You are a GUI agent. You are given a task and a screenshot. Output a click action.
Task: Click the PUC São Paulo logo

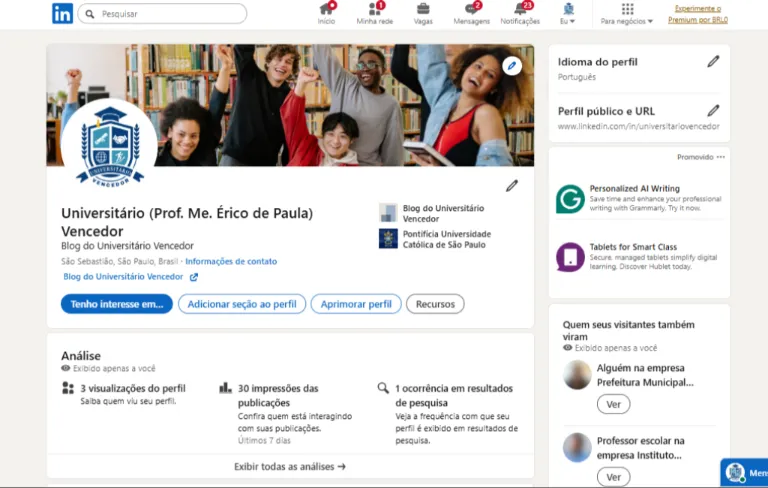tap(388, 239)
